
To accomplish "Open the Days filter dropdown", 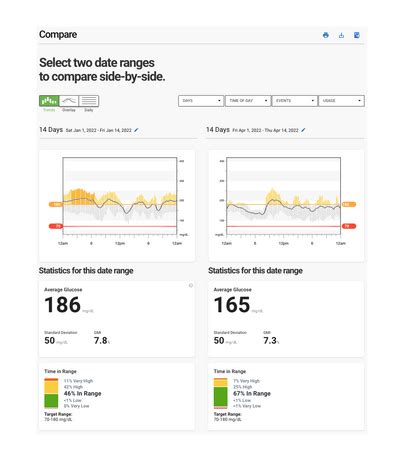I will pos(201,101).
